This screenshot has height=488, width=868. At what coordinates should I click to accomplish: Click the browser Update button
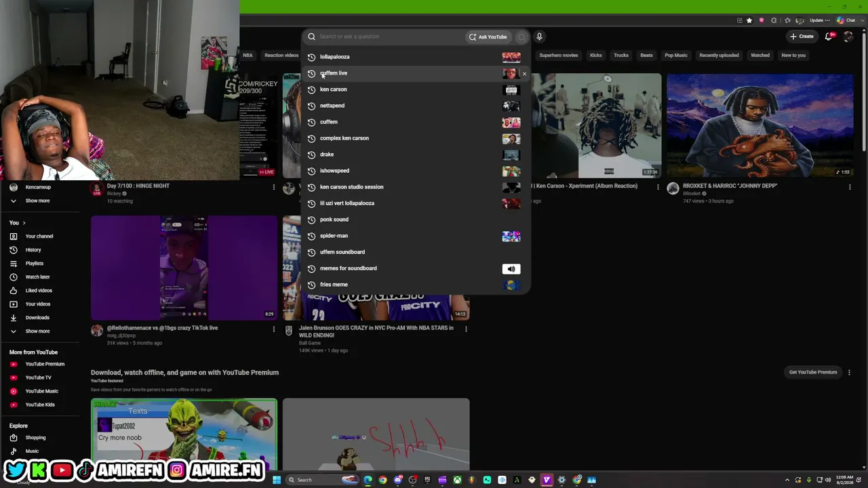coord(820,20)
